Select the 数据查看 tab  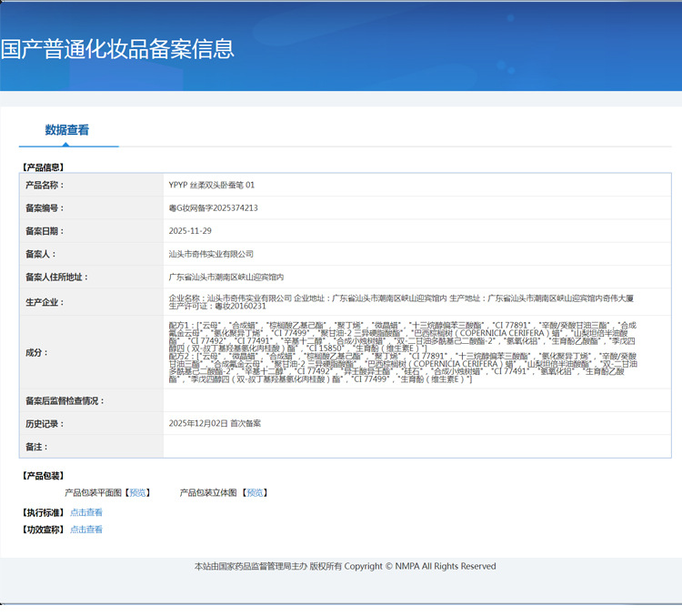pyautogui.click(x=67, y=130)
